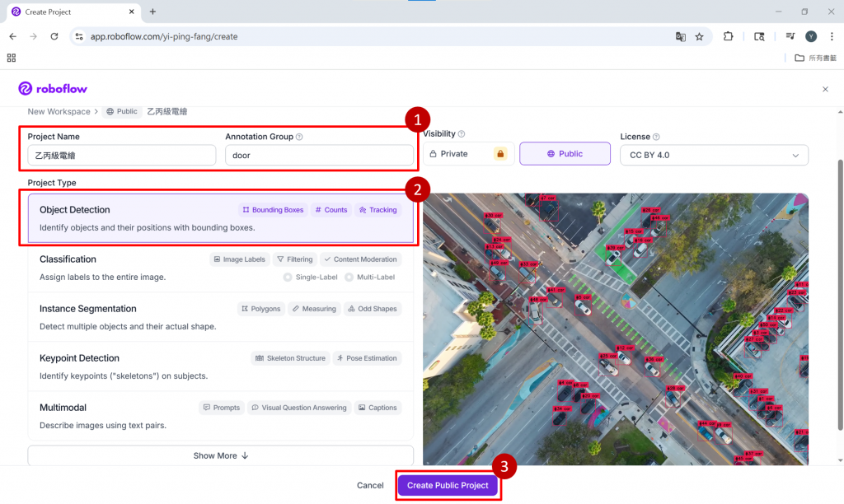Reload the current page
The image size is (844, 504).
pyautogui.click(x=54, y=36)
